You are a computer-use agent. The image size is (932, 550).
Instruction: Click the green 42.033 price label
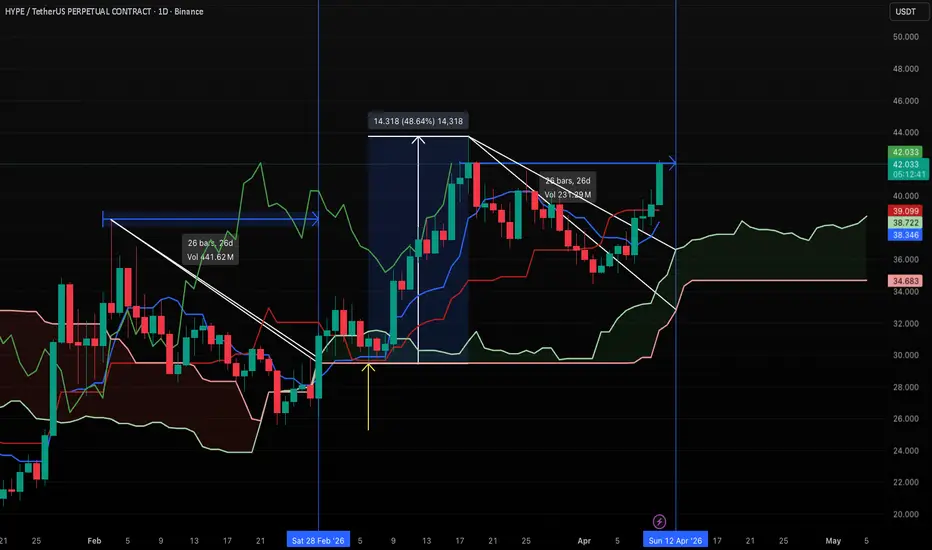(x=905, y=152)
